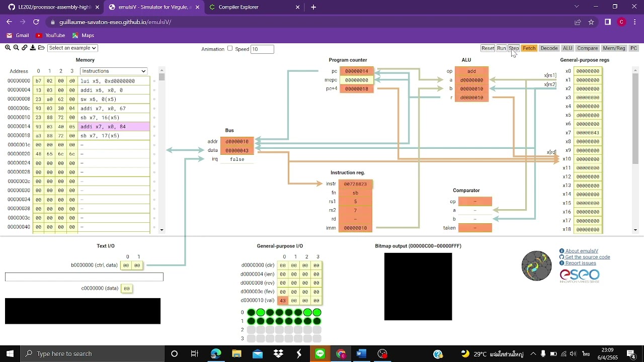Image resolution: width=644 pixels, height=362 pixels.
Task: Click the memory panel vertical scrollbar
Action: point(162,149)
